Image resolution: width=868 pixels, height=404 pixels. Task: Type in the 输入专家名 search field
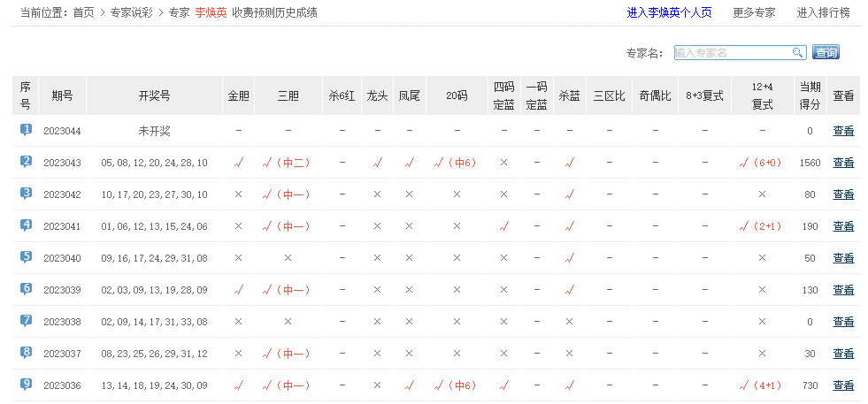pyautogui.click(x=732, y=52)
